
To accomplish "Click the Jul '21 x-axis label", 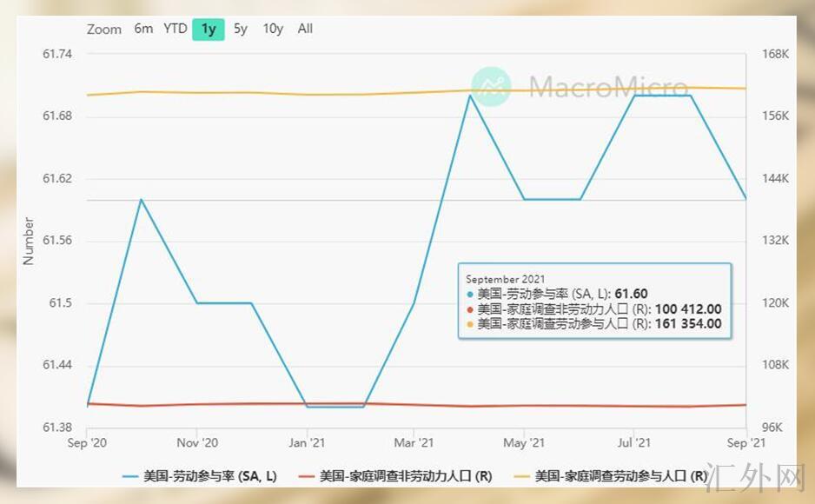I will pyautogui.click(x=634, y=442).
